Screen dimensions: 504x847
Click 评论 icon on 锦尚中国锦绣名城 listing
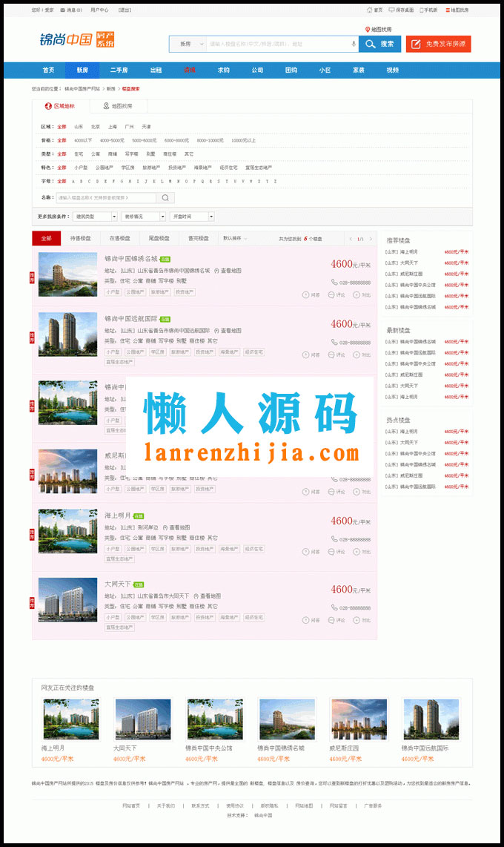point(331,295)
